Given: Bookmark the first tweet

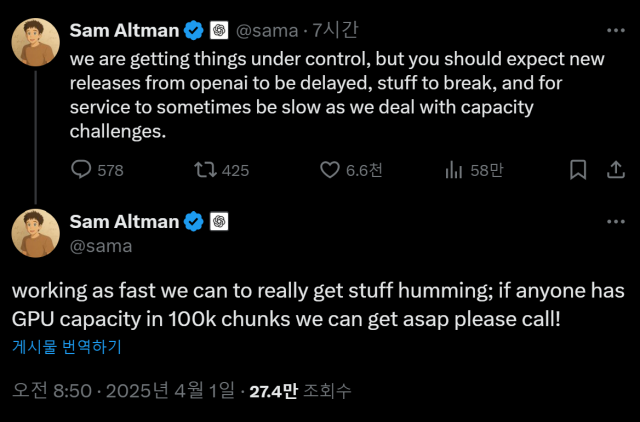Looking at the screenshot, I should click(x=577, y=171).
